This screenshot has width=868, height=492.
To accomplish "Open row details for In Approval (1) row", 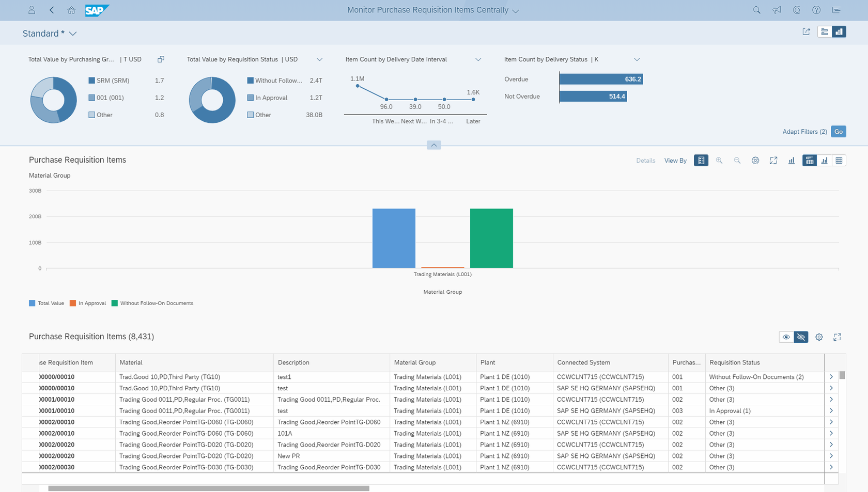I will click(831, 411).
